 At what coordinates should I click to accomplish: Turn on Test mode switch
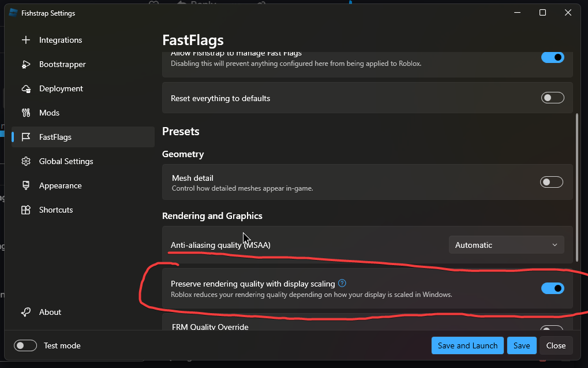point(25,345)
